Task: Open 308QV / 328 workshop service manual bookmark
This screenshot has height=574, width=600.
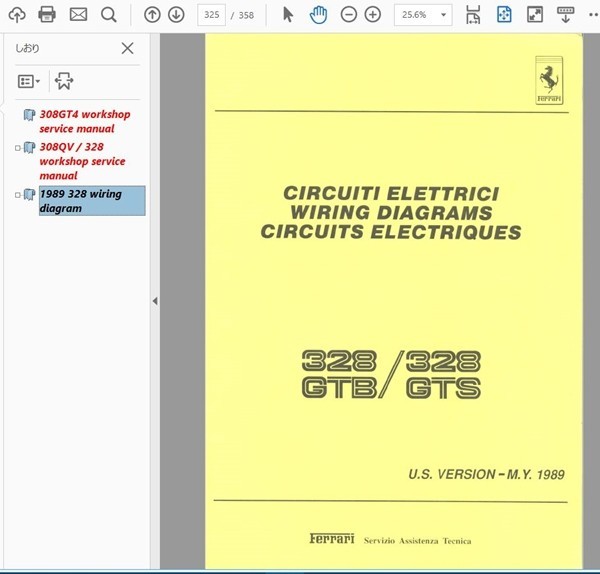Action: (82, 161)
